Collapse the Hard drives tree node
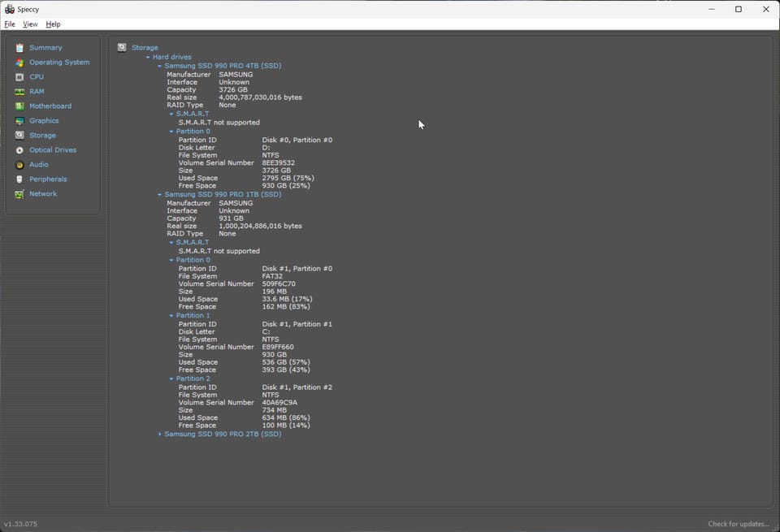The image size is (780, 532). 148,58
